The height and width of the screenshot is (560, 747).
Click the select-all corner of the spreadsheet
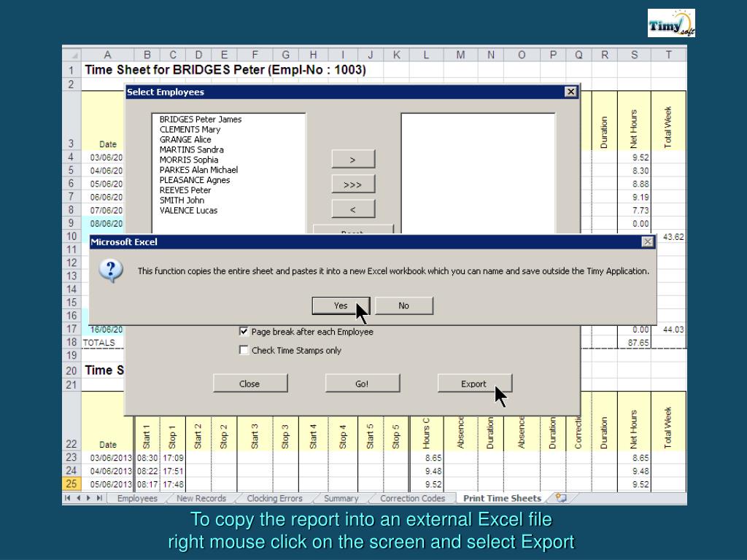71,55
